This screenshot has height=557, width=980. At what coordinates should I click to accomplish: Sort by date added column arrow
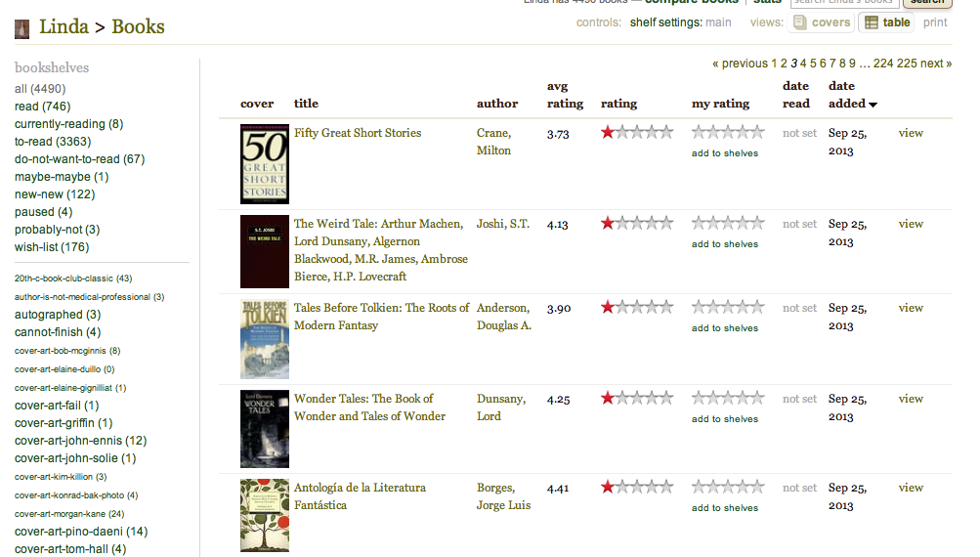pos(873,105)
